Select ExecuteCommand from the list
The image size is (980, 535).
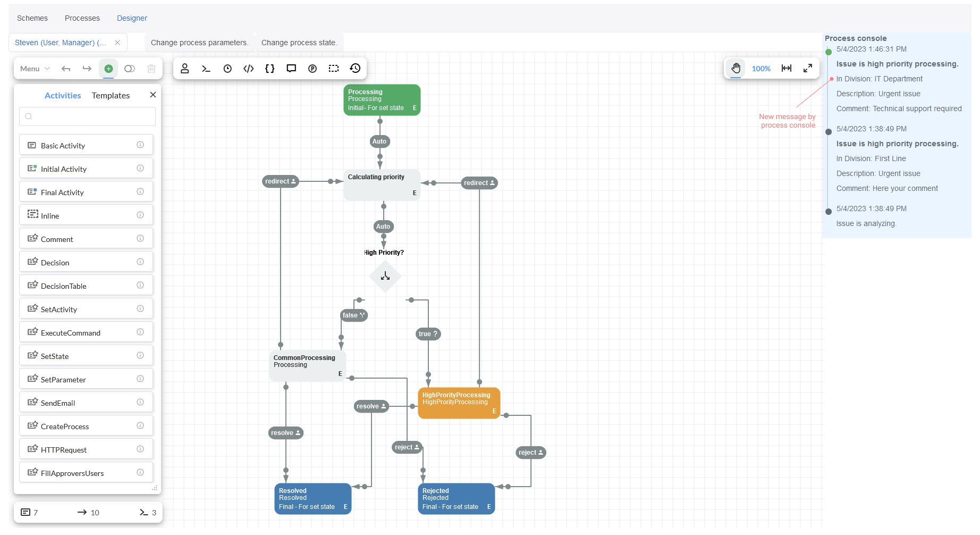pyautogui.click(x=86, y=332)
